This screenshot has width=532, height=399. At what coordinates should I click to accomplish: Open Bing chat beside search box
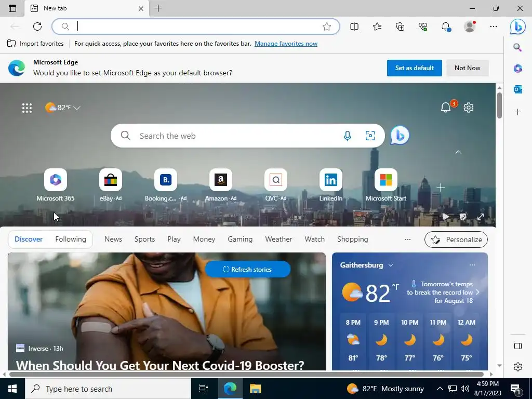400,136
